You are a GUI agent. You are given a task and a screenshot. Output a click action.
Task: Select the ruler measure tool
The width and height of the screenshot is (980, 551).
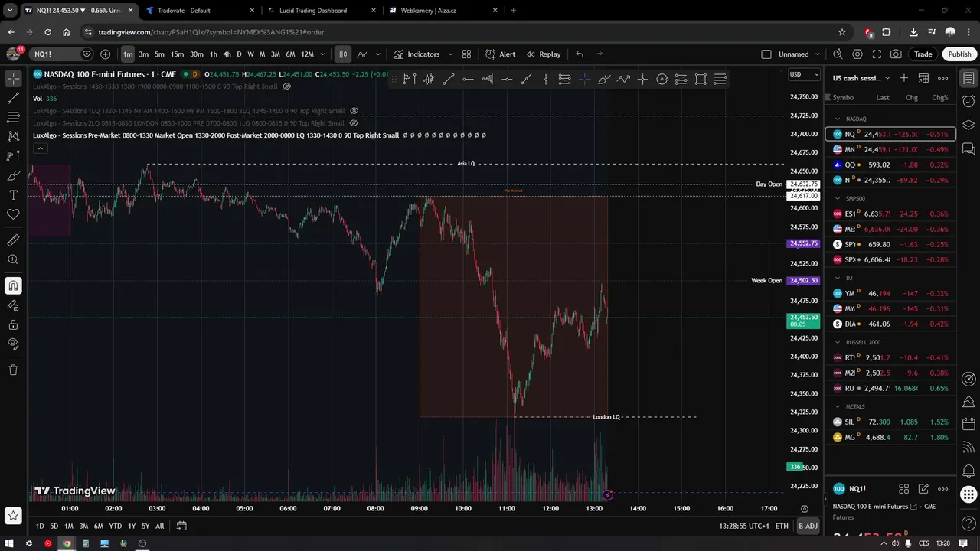[x=13, y=240]
